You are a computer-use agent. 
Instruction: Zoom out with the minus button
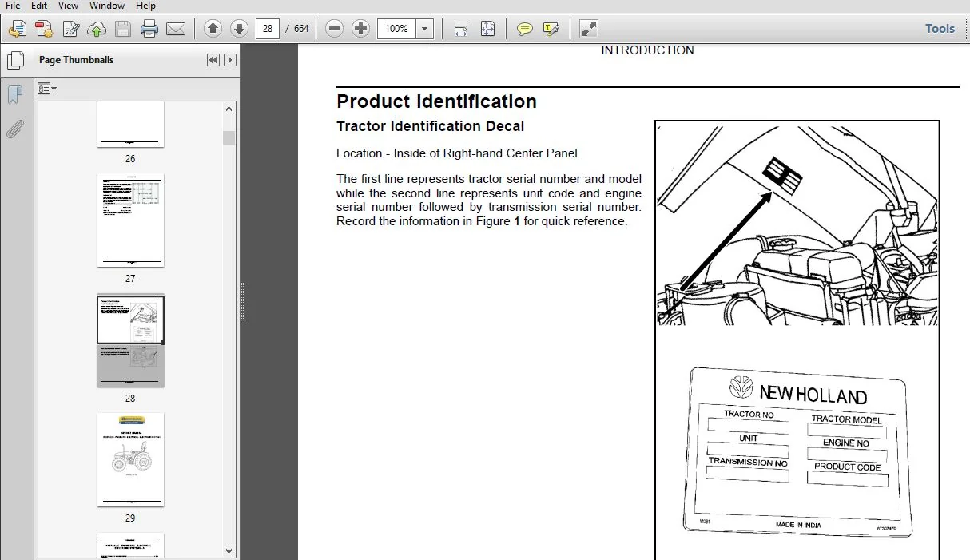[x=335, y=29]
